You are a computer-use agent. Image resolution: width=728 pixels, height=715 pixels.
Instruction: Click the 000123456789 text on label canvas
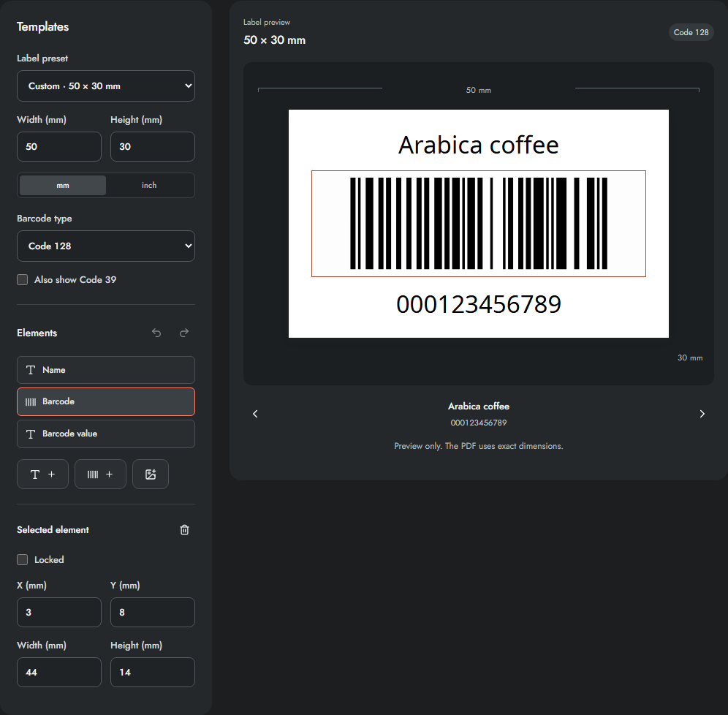479,305
